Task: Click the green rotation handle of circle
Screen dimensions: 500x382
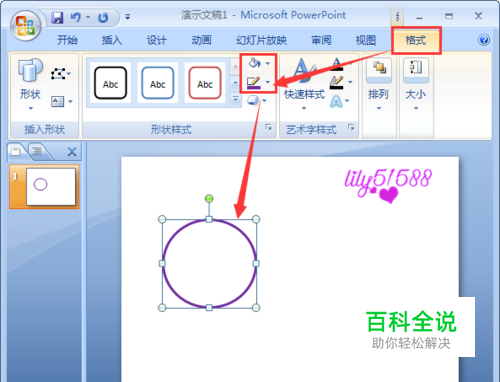Action: 209,199
